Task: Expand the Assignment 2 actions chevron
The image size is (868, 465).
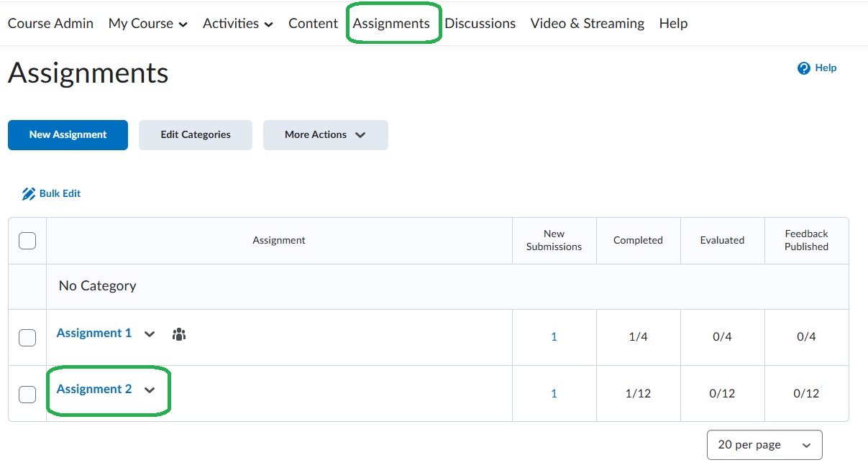Action: point(150,390)
